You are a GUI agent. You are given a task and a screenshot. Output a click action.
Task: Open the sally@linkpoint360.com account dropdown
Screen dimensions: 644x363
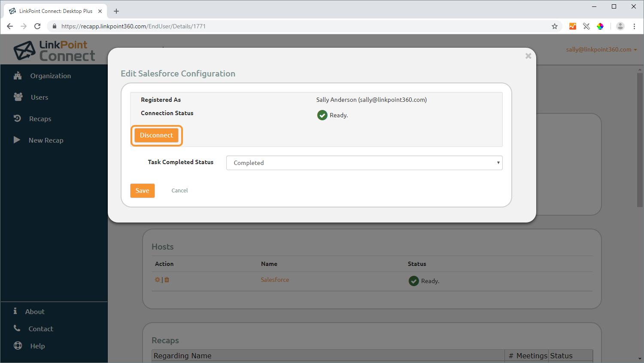[601, 49]
